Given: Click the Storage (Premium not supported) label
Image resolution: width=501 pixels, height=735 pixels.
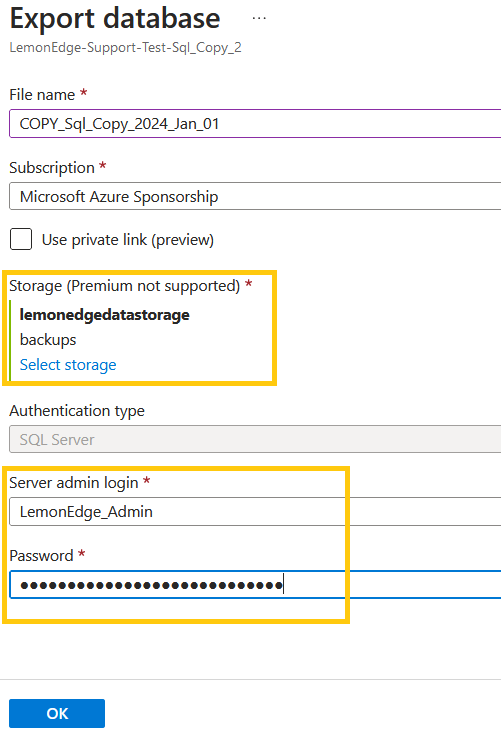Looking at the screenshot, I should tap(125, 286).
